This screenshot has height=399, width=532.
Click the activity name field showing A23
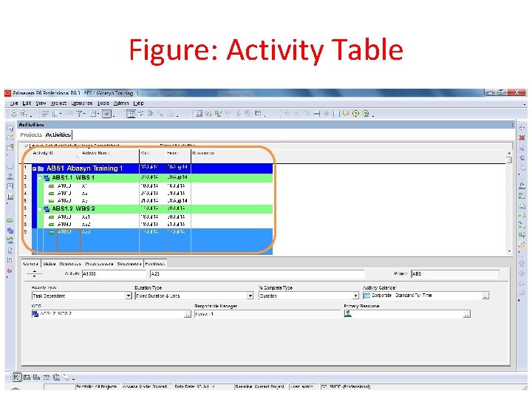tap(257, 274)
